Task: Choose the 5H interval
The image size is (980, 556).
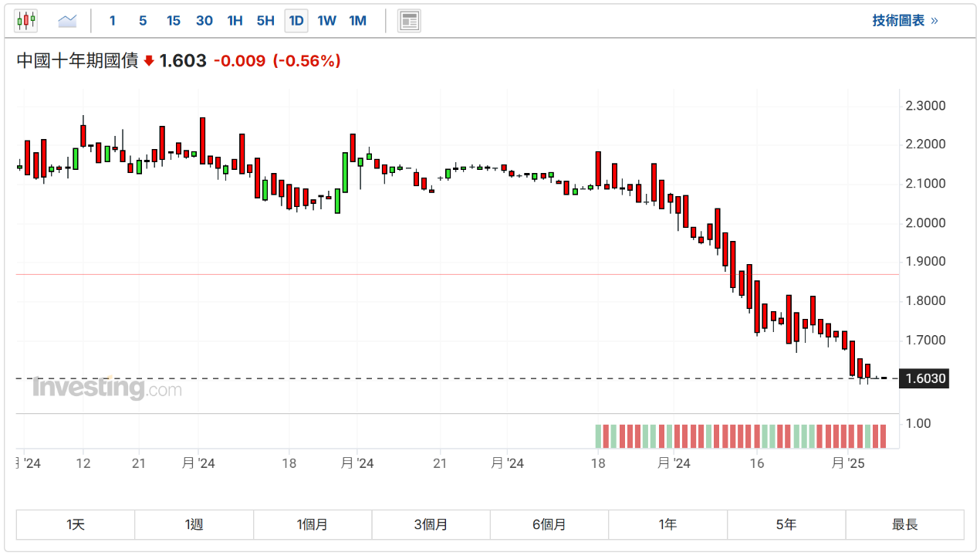Action: pyautogui.click(x=265, y=21)
